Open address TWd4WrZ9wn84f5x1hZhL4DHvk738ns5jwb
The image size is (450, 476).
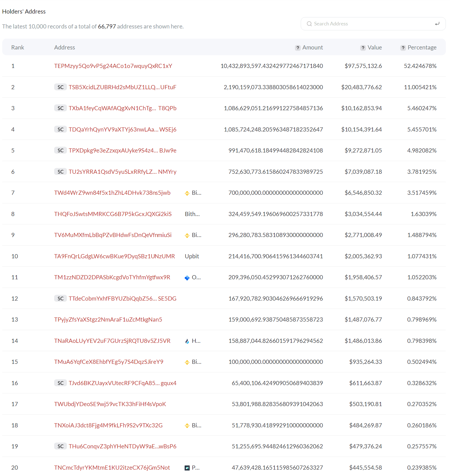click(x=112, y=193)
